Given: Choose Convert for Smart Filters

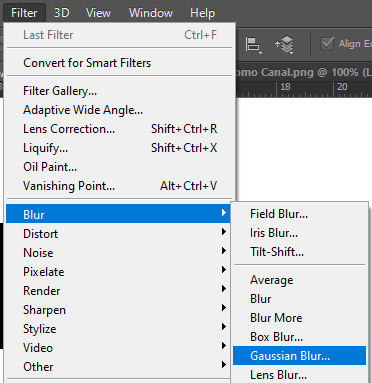Looking at the screenshot, I should [119, 63].
